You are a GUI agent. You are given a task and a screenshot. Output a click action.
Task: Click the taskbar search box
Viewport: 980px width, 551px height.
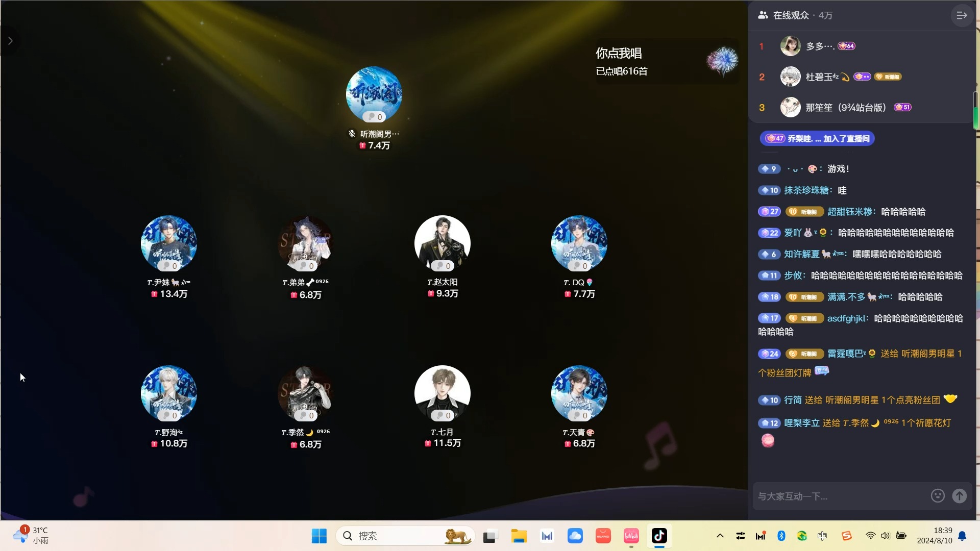(405, 536)
